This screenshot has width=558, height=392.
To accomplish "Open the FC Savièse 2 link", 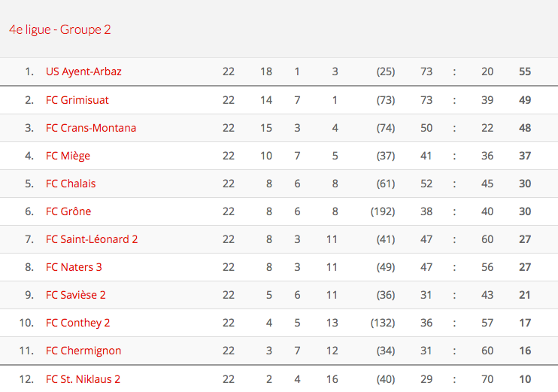I will pyautogui.click(x=76, y=295).
